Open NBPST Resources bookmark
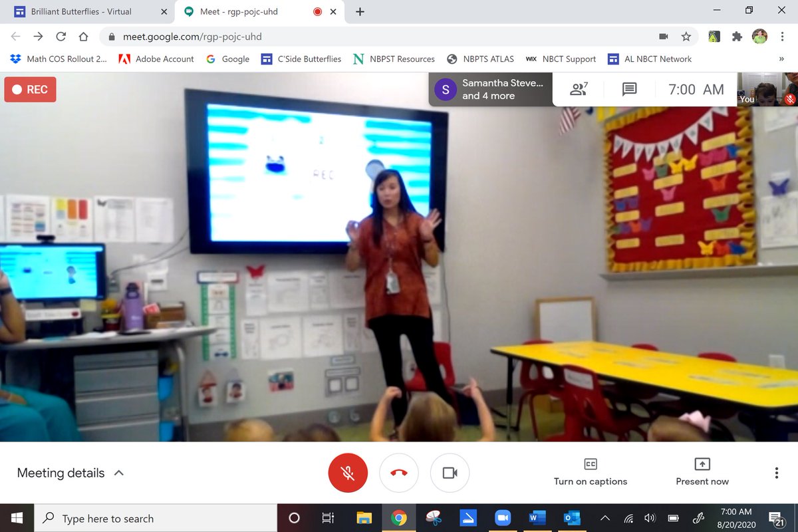The width and height of the screenshot is (798, 532). [394, 59]
